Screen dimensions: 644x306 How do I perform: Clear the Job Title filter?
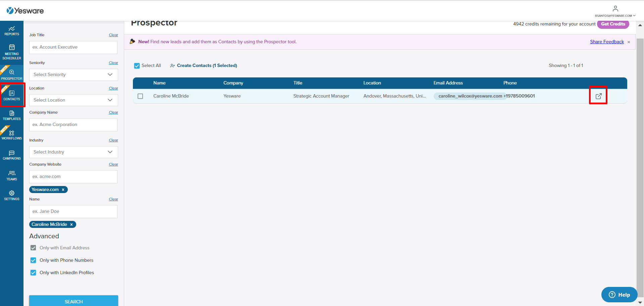point(113,35)
